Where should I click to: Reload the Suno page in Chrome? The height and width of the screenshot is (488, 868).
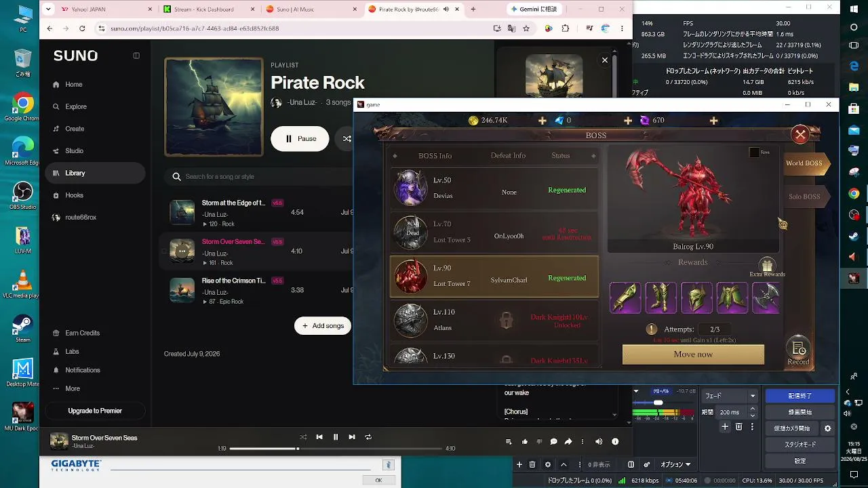(x=82, y=28)
